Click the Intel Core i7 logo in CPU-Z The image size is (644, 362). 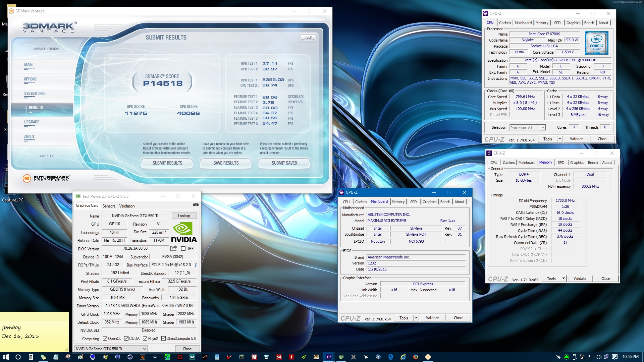(597, 43)
